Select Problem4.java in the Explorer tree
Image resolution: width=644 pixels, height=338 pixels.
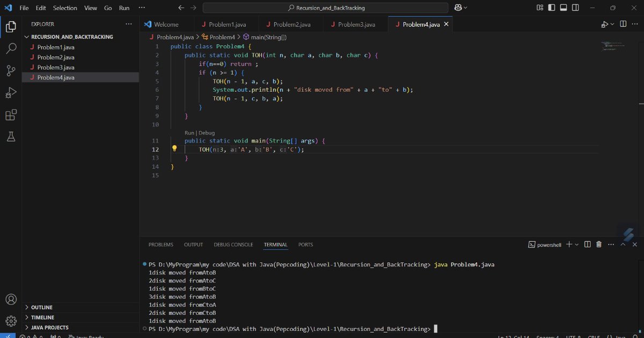[80, 77]
